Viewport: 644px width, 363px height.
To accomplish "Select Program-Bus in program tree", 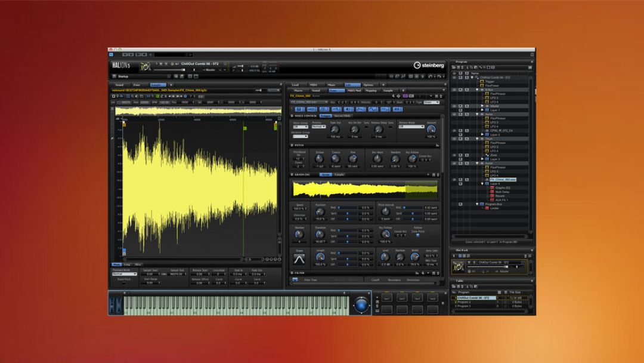I will (x=493, y=204).
